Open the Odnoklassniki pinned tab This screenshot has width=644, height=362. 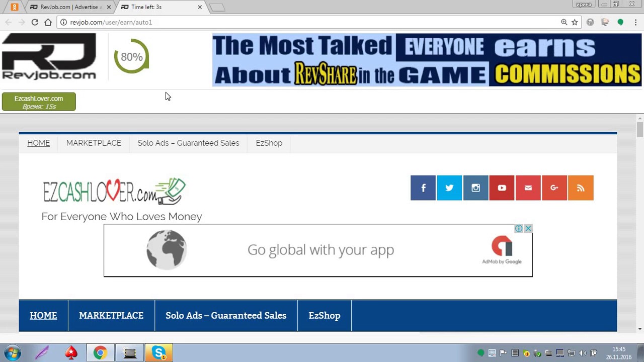(x=14, y=7)
